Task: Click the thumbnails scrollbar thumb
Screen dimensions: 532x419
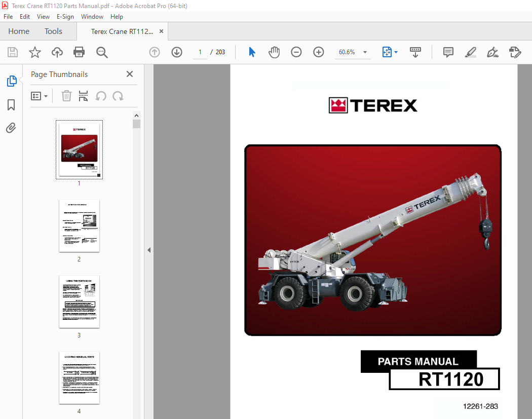Action: pos(136,124)
